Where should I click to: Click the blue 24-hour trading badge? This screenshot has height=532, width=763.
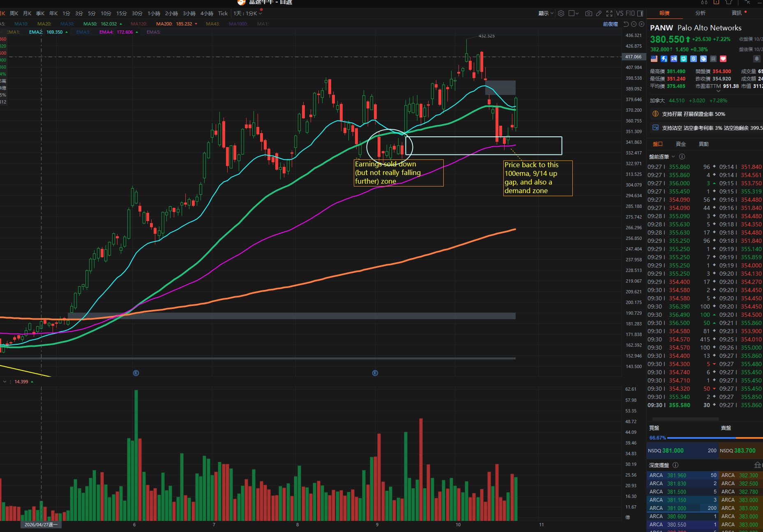click(674, 59)
